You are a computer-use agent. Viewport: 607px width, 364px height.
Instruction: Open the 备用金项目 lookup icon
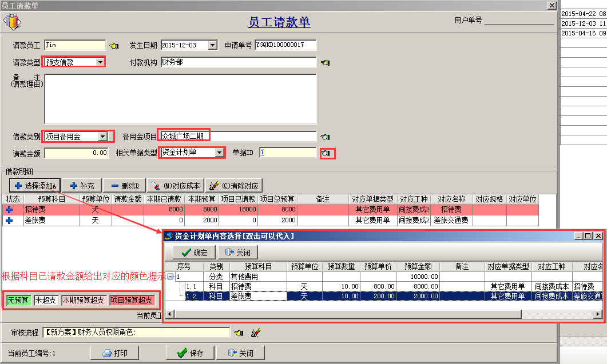tap(326, 136)
